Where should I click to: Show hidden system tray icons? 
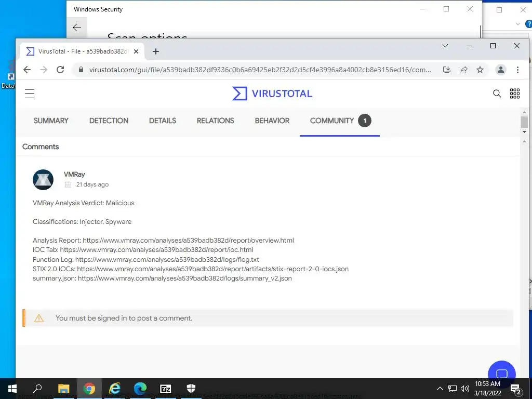pos(440,389)
